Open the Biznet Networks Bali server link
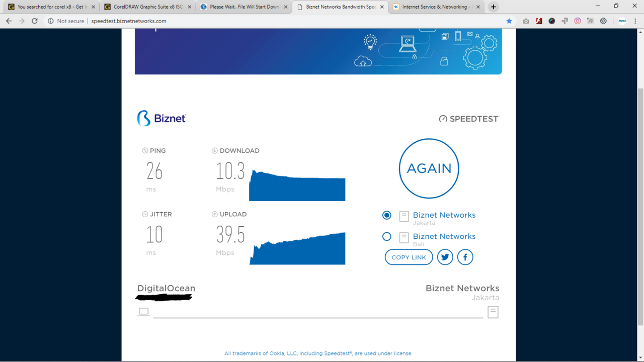 pos(444,236)
